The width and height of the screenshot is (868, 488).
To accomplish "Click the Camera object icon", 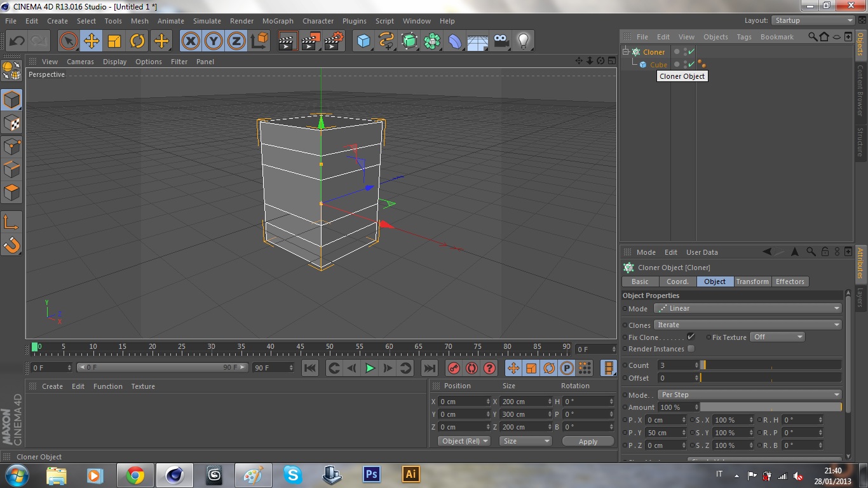I will coord(501,41).
